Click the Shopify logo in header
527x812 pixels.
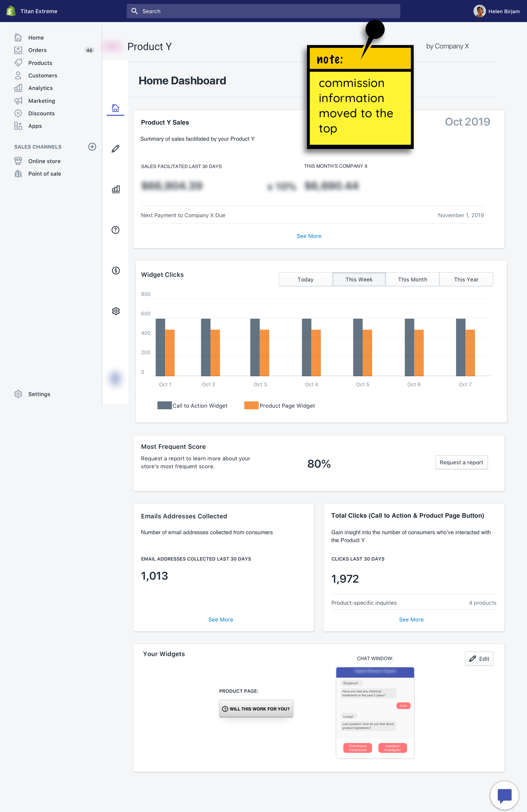pos(11,11)
